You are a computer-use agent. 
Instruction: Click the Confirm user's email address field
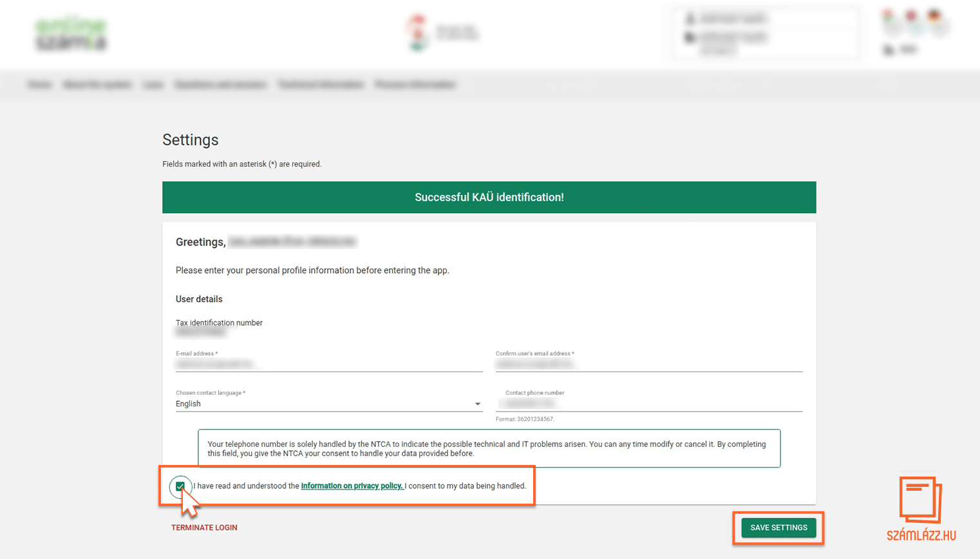tap(648, 365)
